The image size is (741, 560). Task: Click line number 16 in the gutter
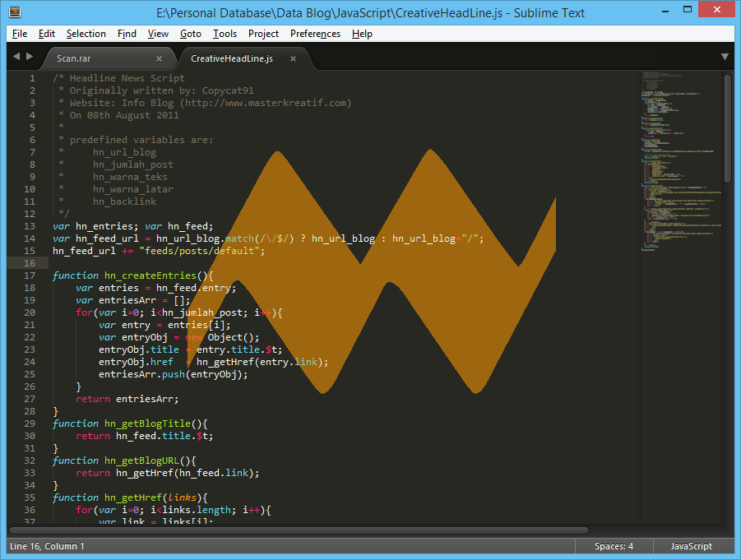point(30,263)
